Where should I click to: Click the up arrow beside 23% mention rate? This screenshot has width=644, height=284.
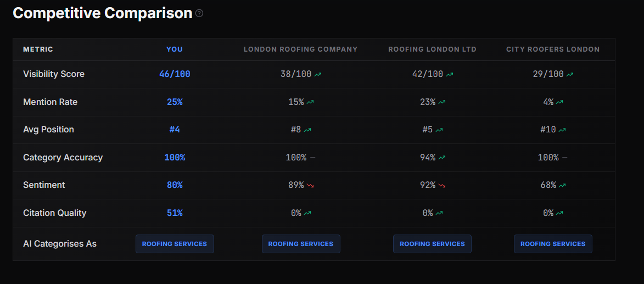coord(441,102)
